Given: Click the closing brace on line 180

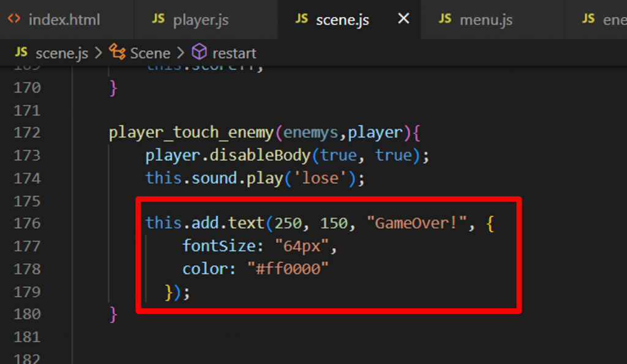Looking at the screenshot, I should (x=113, y=314).
